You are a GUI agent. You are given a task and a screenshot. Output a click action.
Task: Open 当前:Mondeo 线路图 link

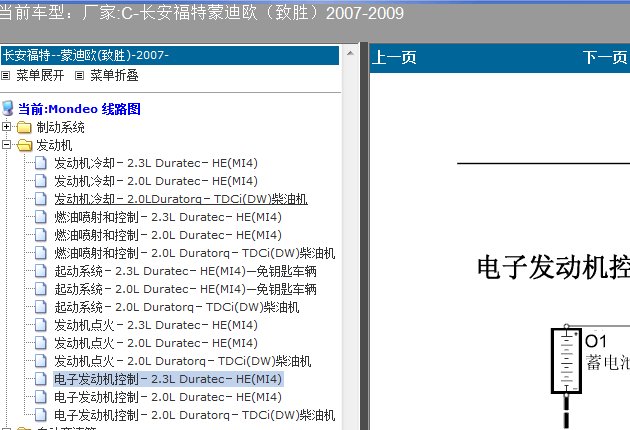pos(79,109)
